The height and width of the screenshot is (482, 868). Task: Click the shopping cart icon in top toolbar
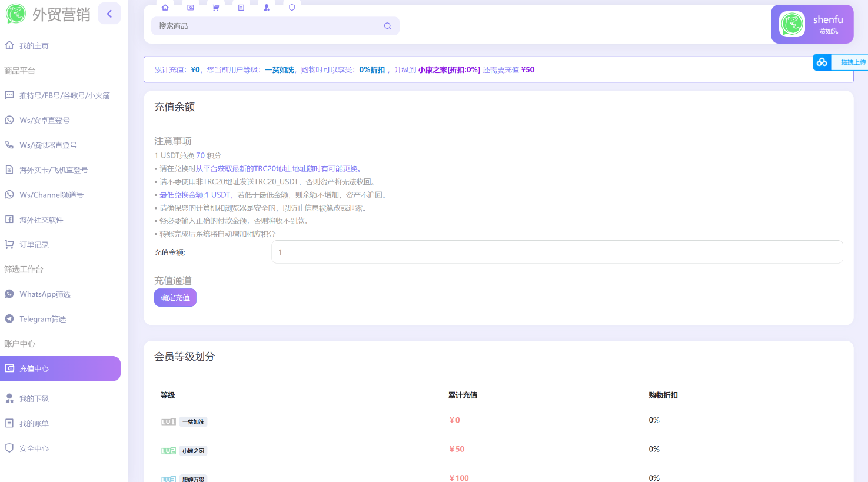[216, 8]
